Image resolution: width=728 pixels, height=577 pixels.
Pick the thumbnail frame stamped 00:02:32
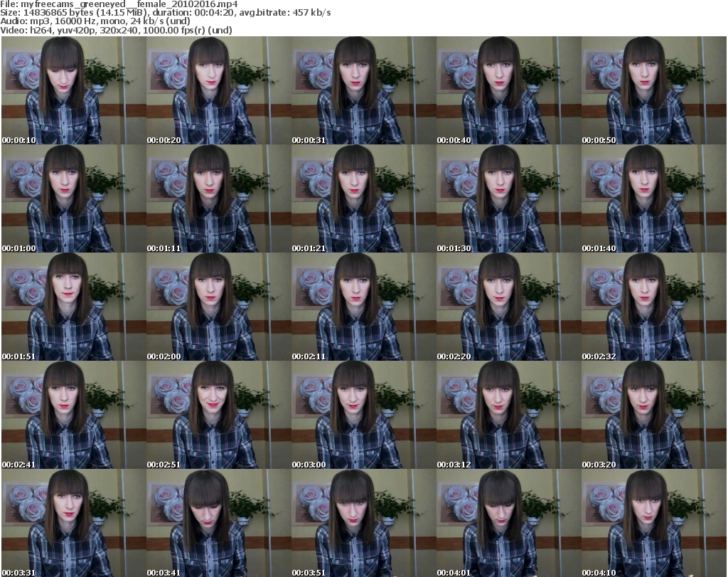[x=654, y=307]
